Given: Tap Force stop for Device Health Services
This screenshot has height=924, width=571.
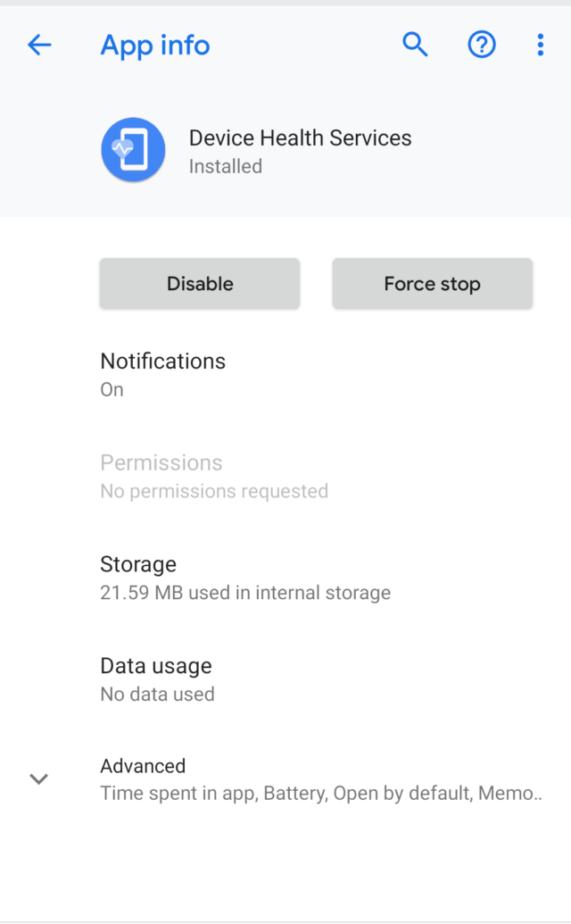Looking at the screenshot, I should point(432,283).
